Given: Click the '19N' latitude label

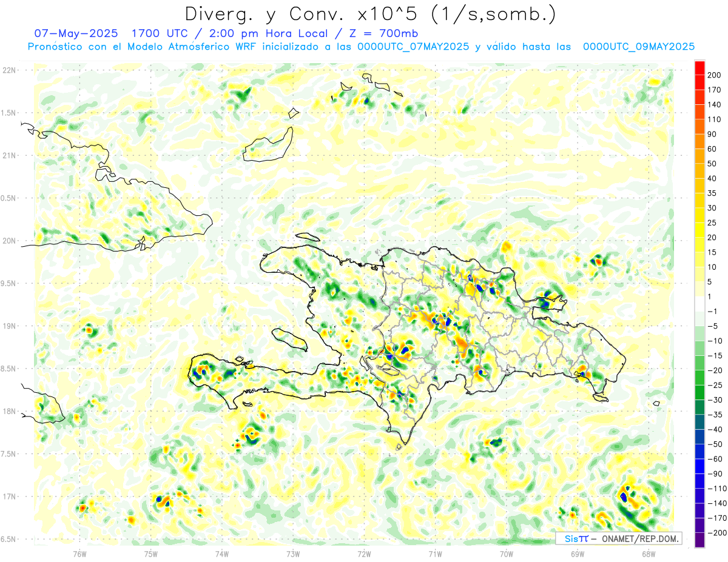Looking at the screenshot, I should (9, 326).
